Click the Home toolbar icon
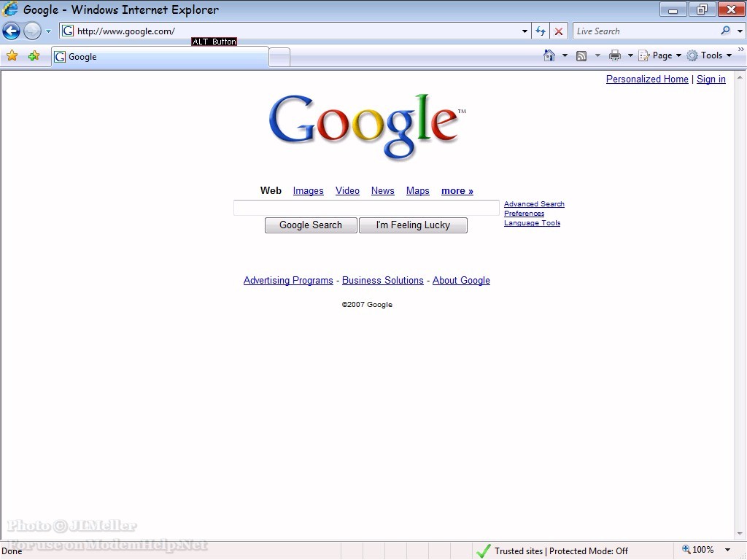The width and height of the screenshot is (747, 560). (x=549, y=55)
